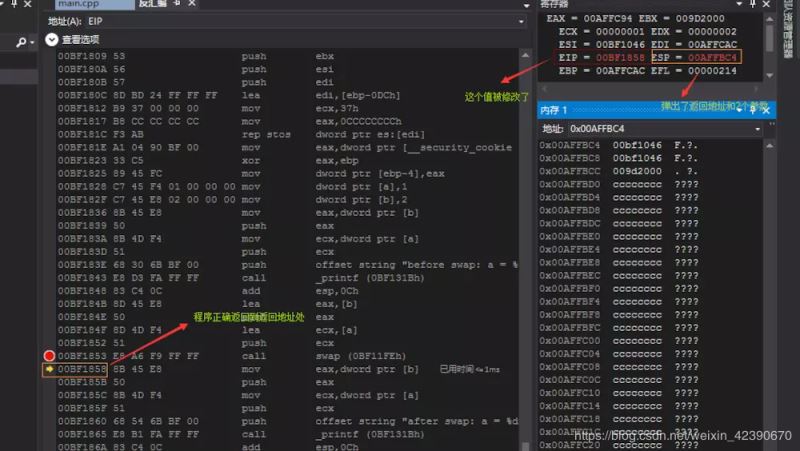Click registers panel scroll up arrow
This screenshot has height=451, width=800.
769,19
